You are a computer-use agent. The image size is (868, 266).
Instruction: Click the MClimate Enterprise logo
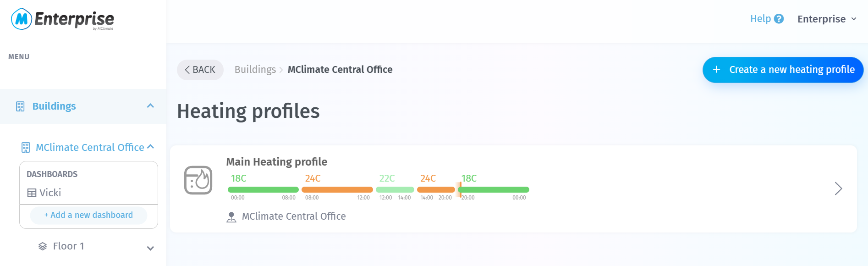point(62,19)
